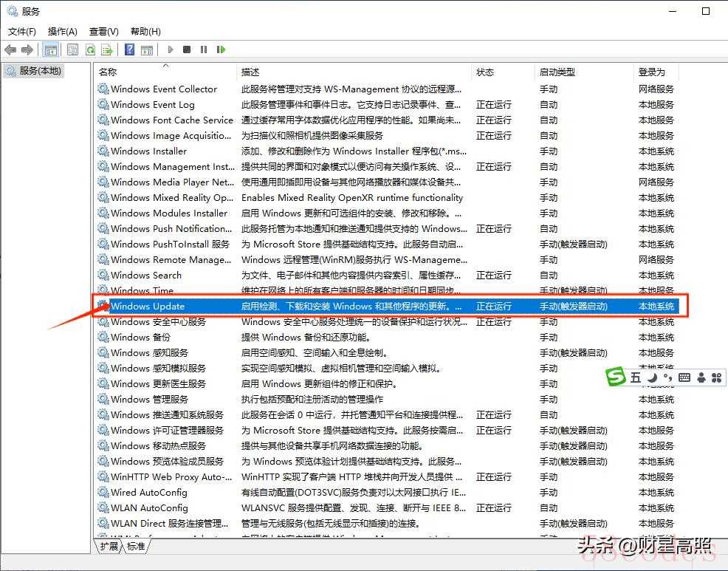Open the 文件(F) menu

pyautogui.click(x=22, y=32)
